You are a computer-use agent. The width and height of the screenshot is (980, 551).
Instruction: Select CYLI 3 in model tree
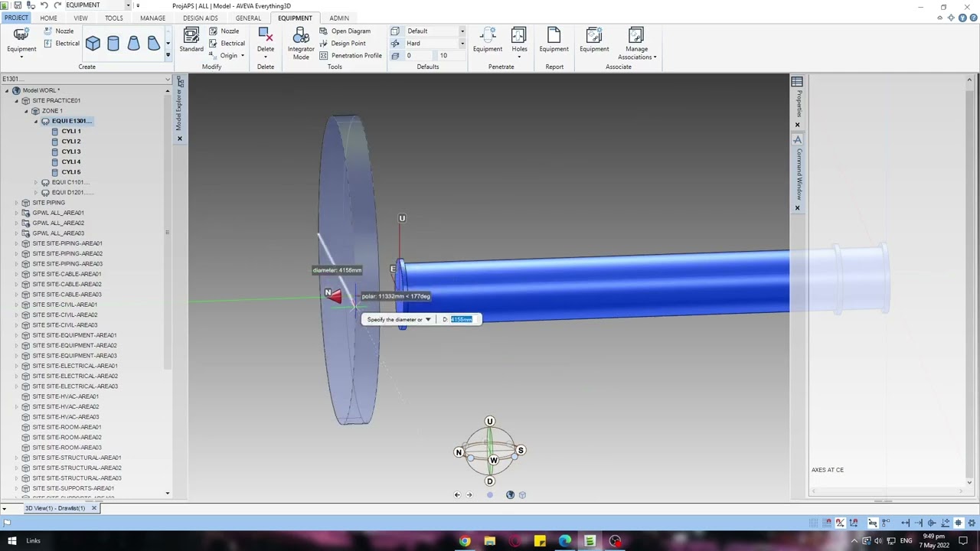[70, 152]
